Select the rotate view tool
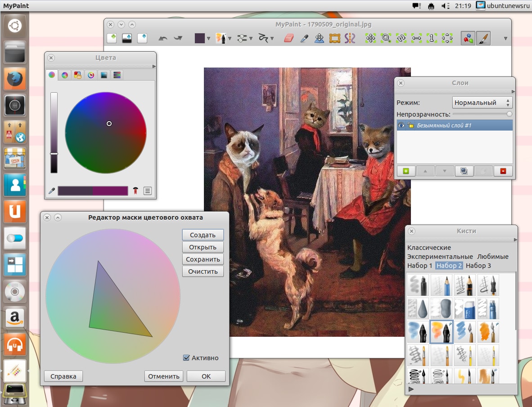This screenshot has height=407, width=532. [x=401, y=38]
